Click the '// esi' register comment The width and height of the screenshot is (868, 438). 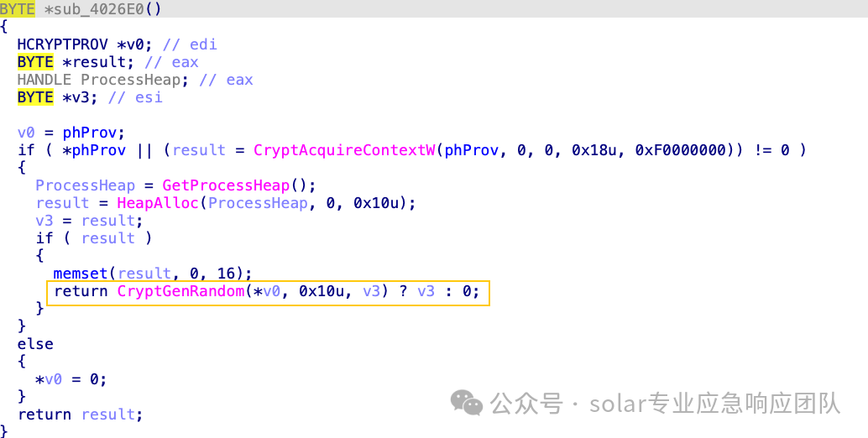coord(136,97)
